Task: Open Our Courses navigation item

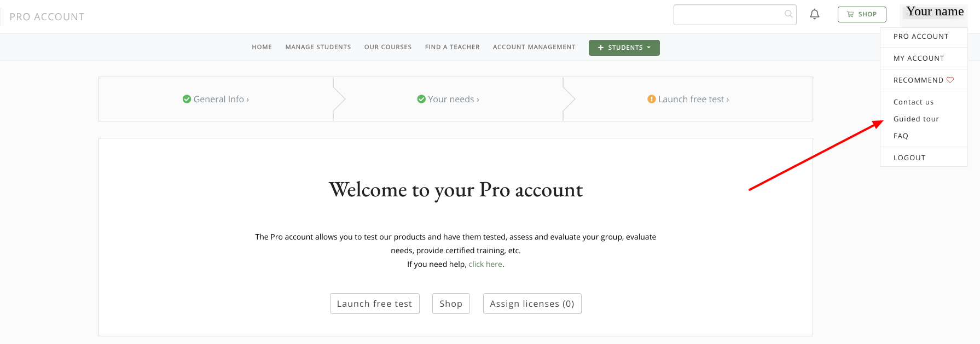Action: tap(388, 47)
